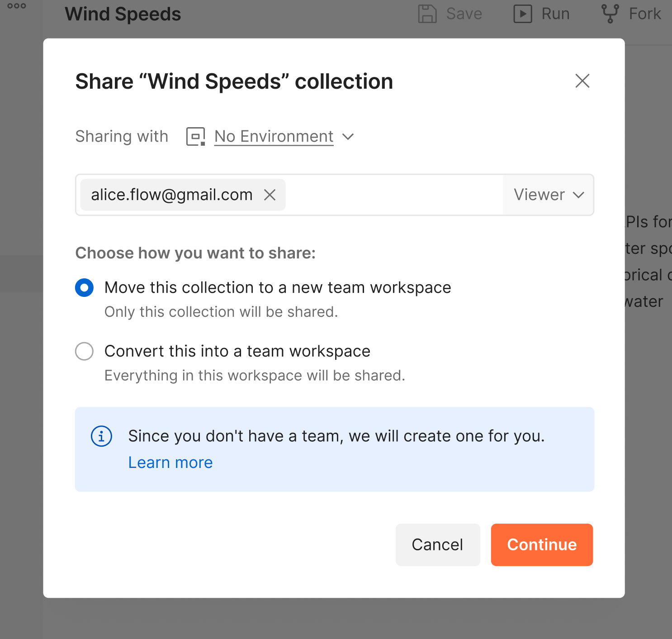Select the Move to new team workspace radio button
Screen dimensions: 672x639
coord(85,288)
